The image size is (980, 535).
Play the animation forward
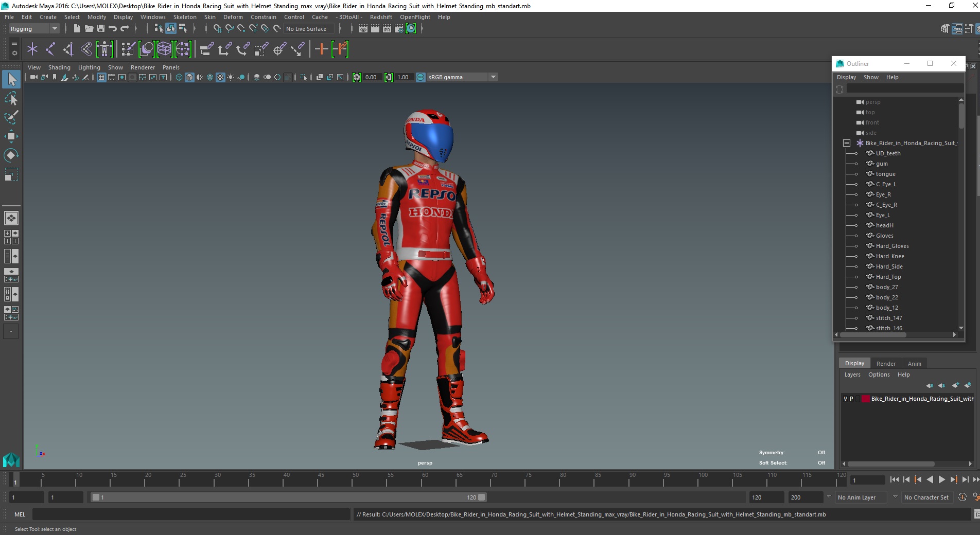(941, 479)
